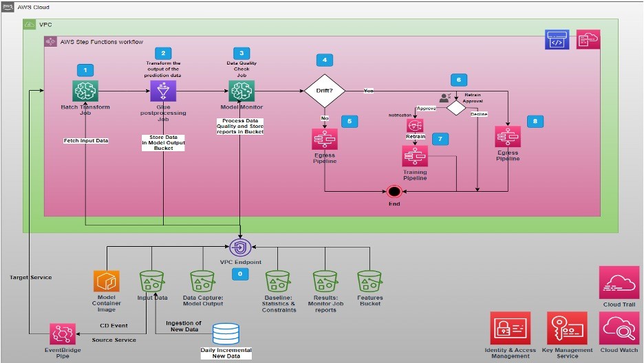Select the Training Pipeline icon
The image size is (644, 363).
pyautogui.click(x=415, y=156)
